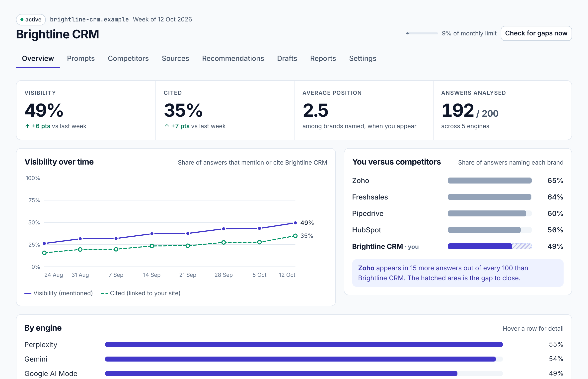Click the 2.5 Average Position value
Screen dimensions: 588x379
click(x=315, y=110)
